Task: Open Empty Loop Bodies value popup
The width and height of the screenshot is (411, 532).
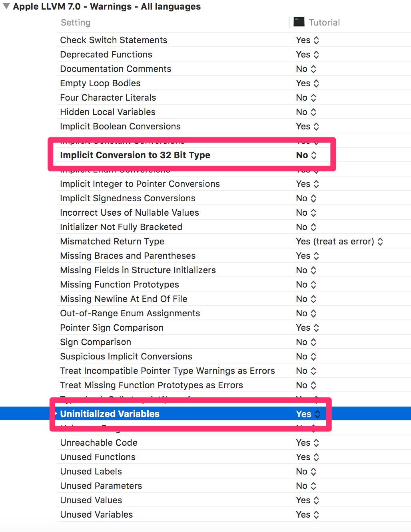Action: (x=307, y=83)
